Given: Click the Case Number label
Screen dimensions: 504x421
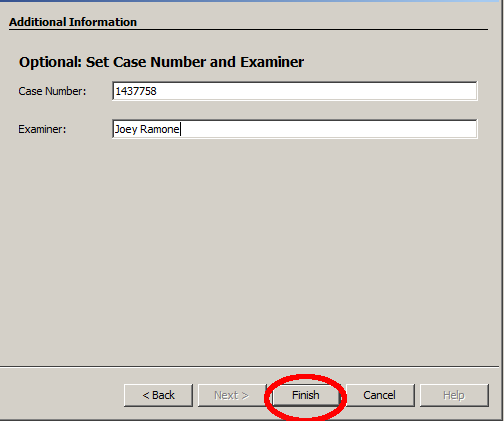Looking at the screenshot, I should tap(52, 91).
